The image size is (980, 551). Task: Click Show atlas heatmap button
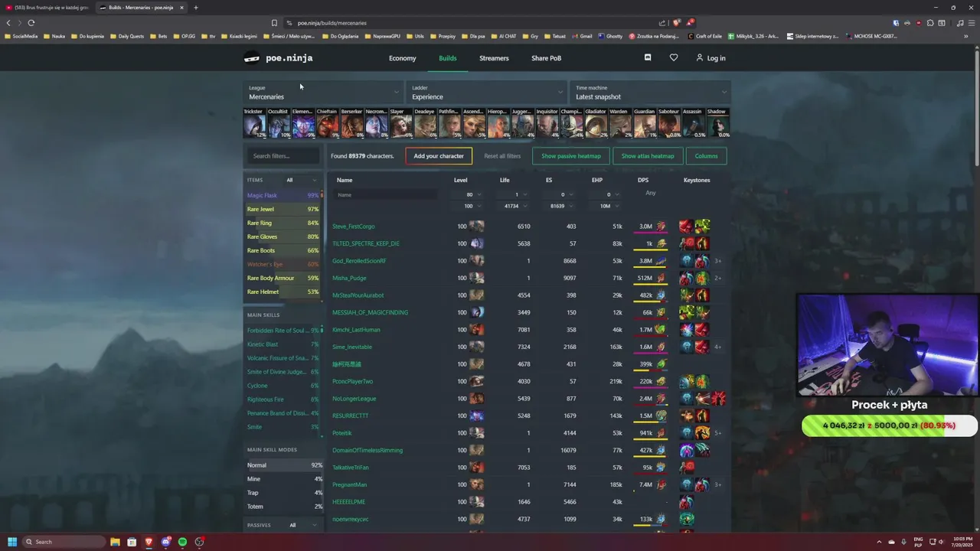(x=648, y=156)
